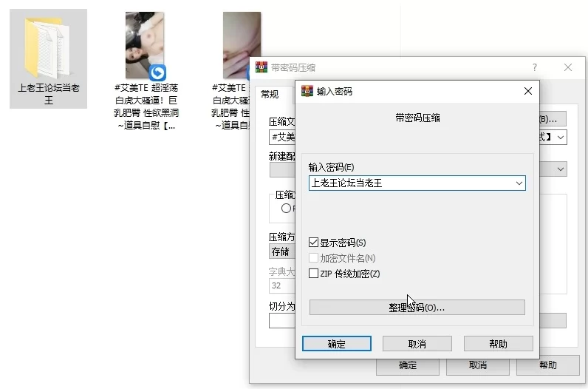
Task: Click the dictionary size field showing 32
Action: pos(282,285)
